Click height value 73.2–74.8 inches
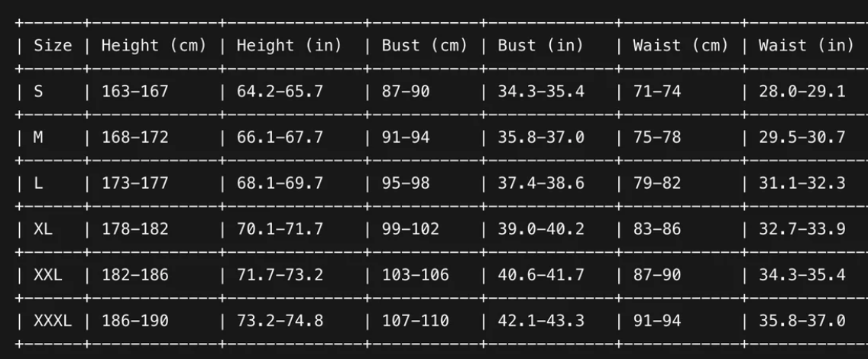Image resolution: width=868 pixels, height=359 pixels. tap(280, 320)
